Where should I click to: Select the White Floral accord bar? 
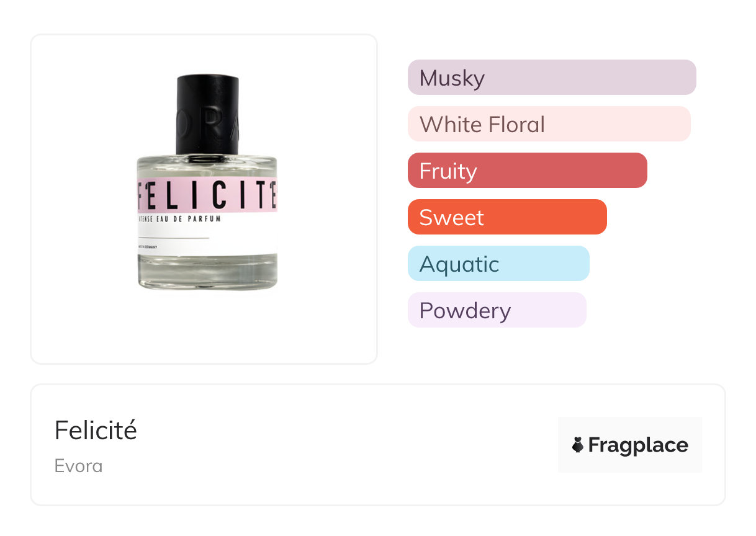[x=549, y=124]
